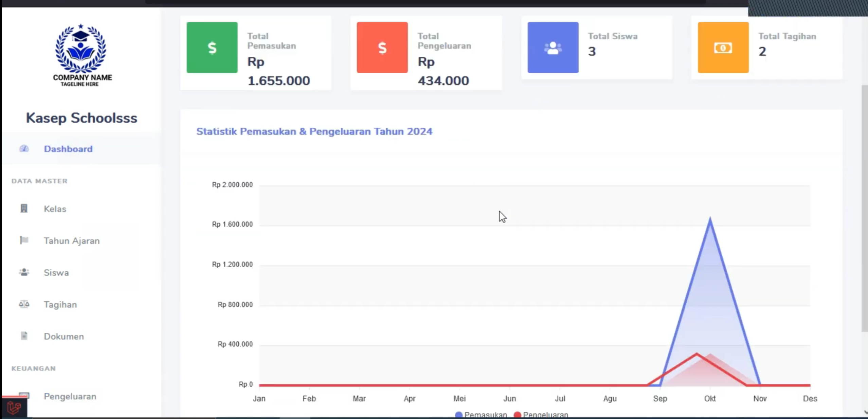Click the orange Total Tagihan money icon
This screenshot has width=868, height=419.
723,48
